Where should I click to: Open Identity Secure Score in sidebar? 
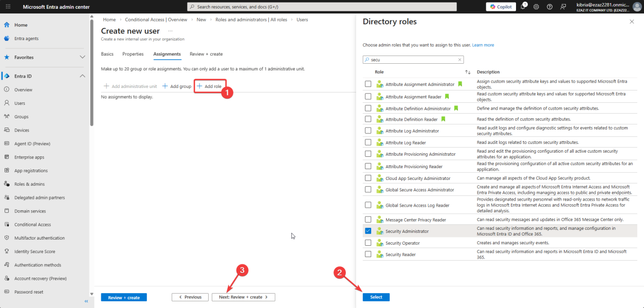tap(34, 251)
